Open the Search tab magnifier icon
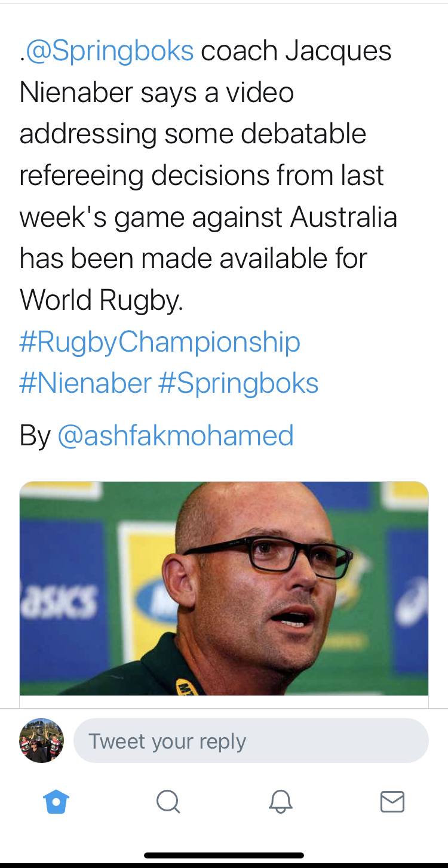This screenshot has height=868, width=448. (168, 802)
